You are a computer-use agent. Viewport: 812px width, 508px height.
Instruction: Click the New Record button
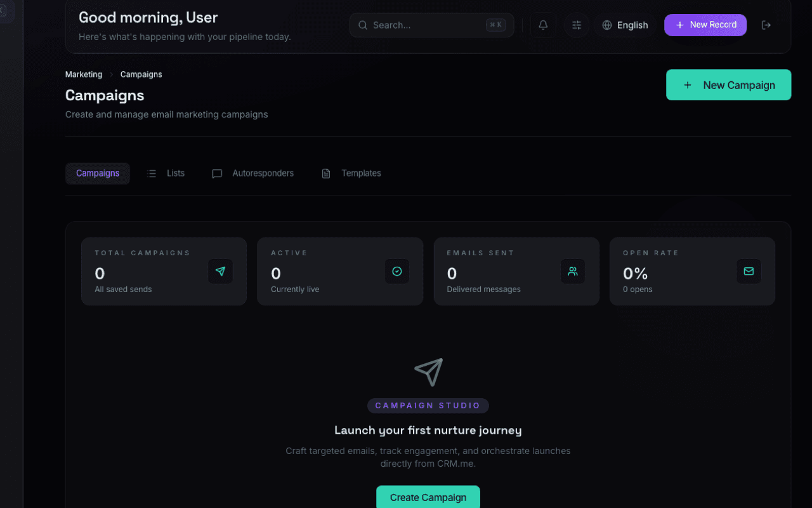[x=705, y=25]
